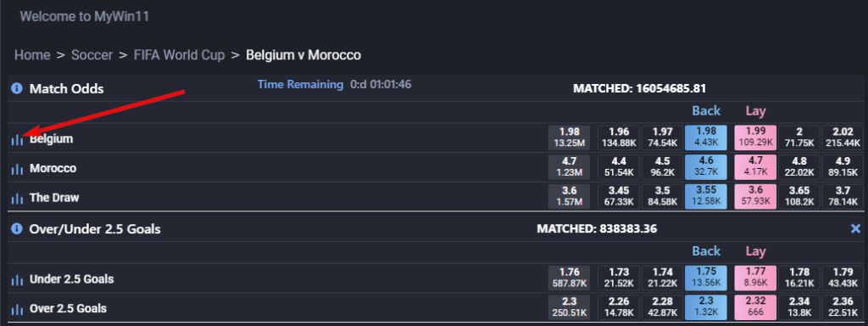Screen dimensions: 868x326
Task: Click Over/Under 2.5 Goals info icon
Action: (17, 228)
